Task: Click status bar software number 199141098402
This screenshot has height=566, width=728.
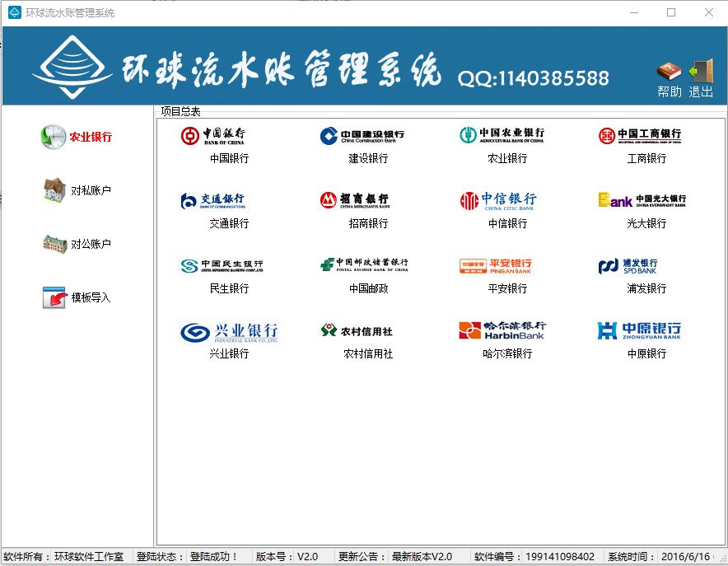Action: tap(560, 556)
